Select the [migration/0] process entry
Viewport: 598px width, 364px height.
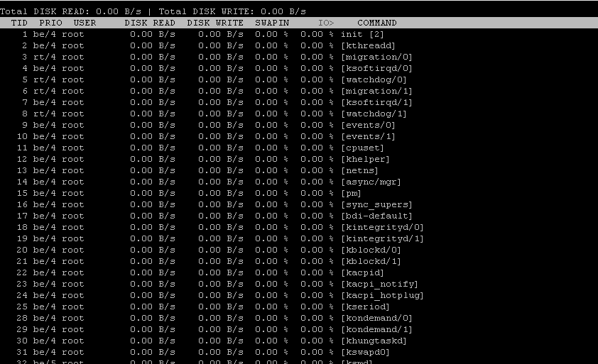point(376,57)
